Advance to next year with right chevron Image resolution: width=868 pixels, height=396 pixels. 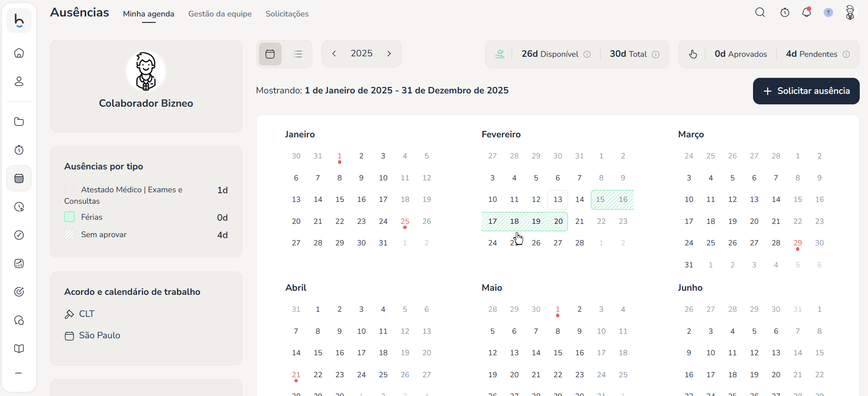pos(389,54)
